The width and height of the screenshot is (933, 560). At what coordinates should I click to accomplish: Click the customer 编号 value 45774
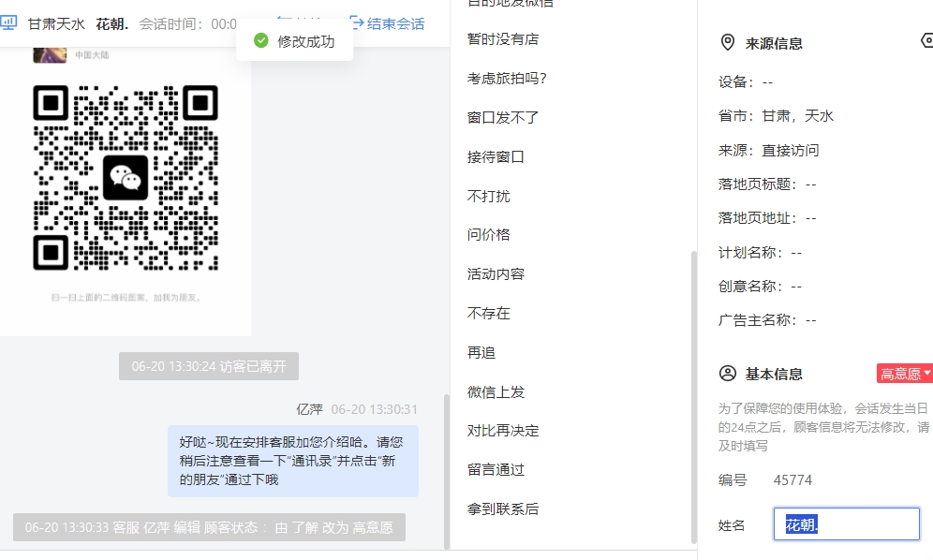point(792,480)
